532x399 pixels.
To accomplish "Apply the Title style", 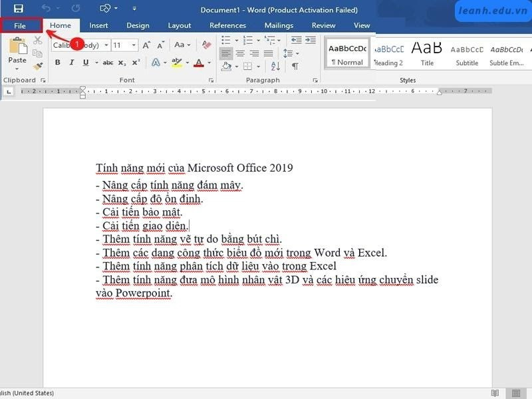I will tap(427, 54).
